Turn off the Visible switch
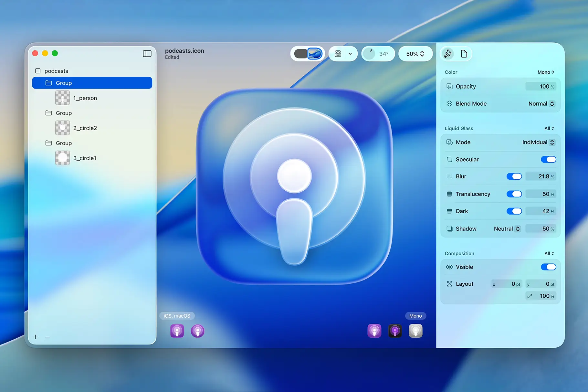588x392 pixels. (x=549, y=267)
